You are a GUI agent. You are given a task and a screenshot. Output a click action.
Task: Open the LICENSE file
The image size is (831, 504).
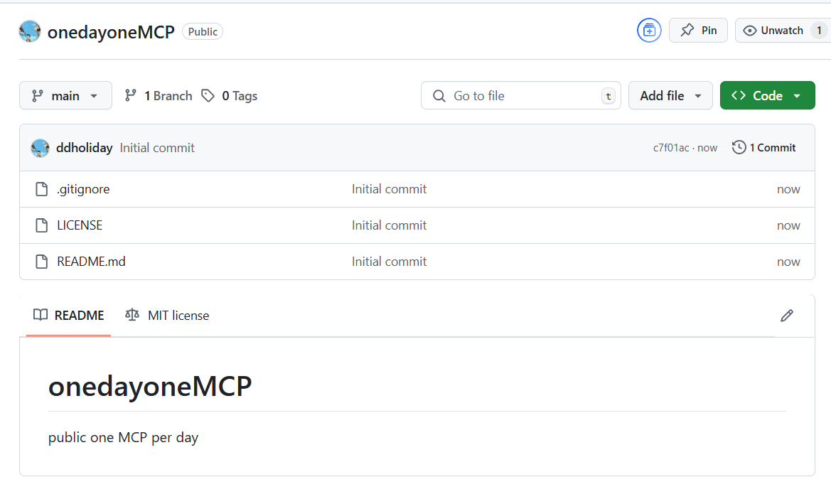coord(80,225)
